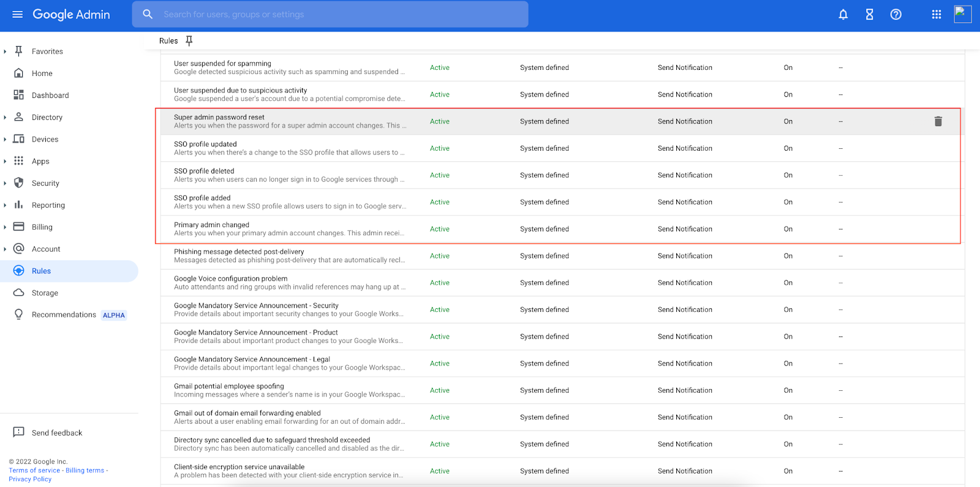The width and height of the screenshot is (980, 487).
Task: Open the Google apps grid
Action: click(x=937, y=14)
